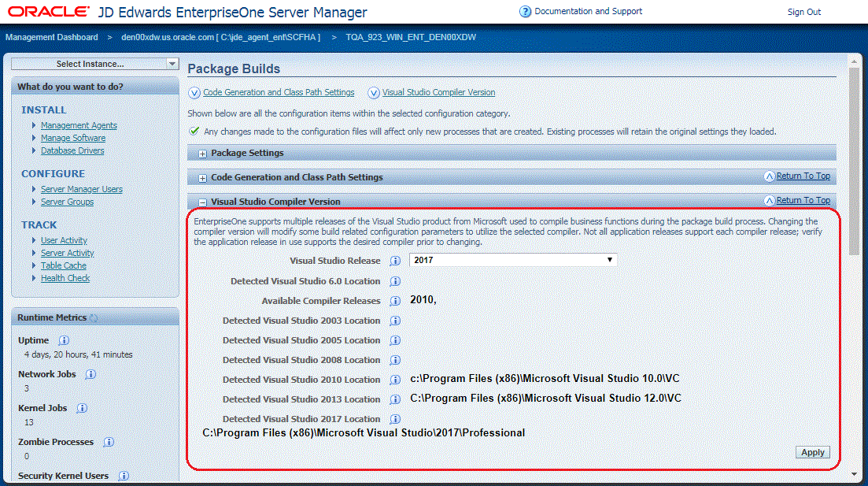Go to Management Dashboard breadcrumb
868x486 pixels.
(51, 37)
